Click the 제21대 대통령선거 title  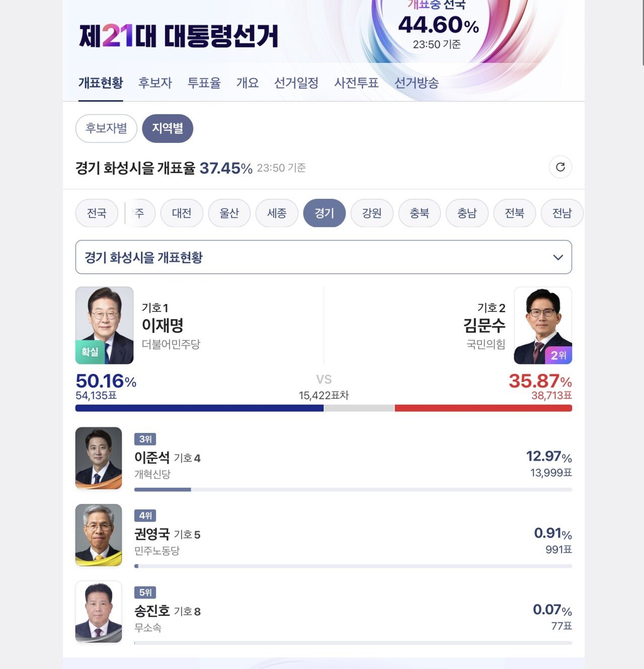[179, 36]
